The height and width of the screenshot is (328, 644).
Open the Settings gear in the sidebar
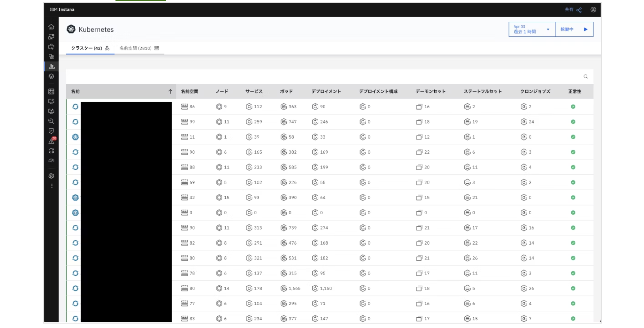51,176
